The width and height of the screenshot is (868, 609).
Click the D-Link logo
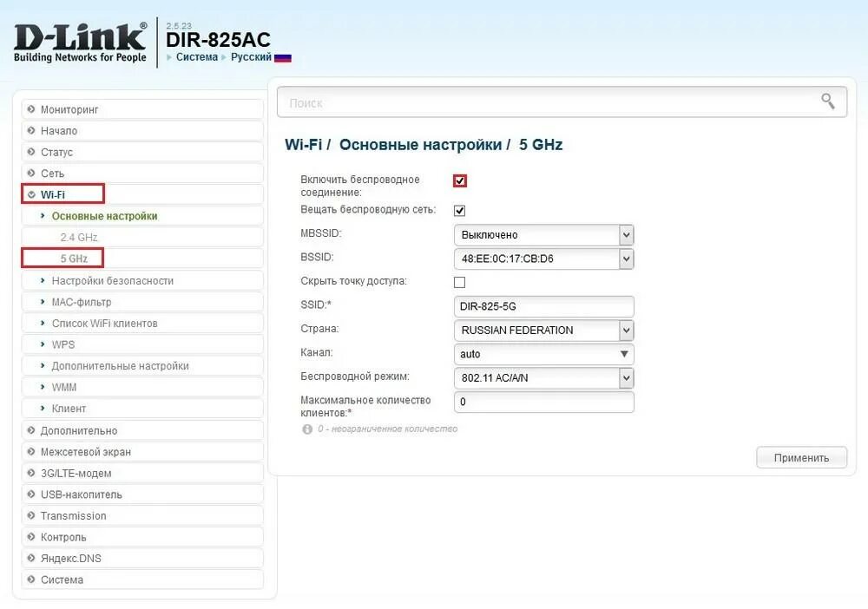coord(80,43)
